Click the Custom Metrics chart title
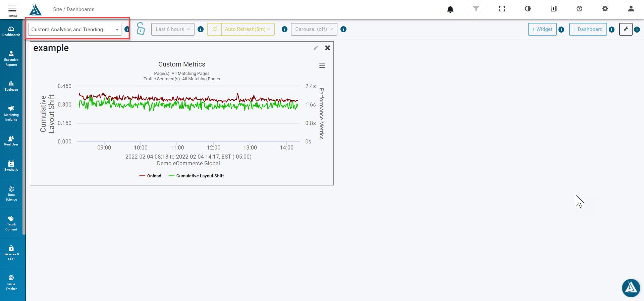Viewport: 644px width, 301px height. (182, 64)
